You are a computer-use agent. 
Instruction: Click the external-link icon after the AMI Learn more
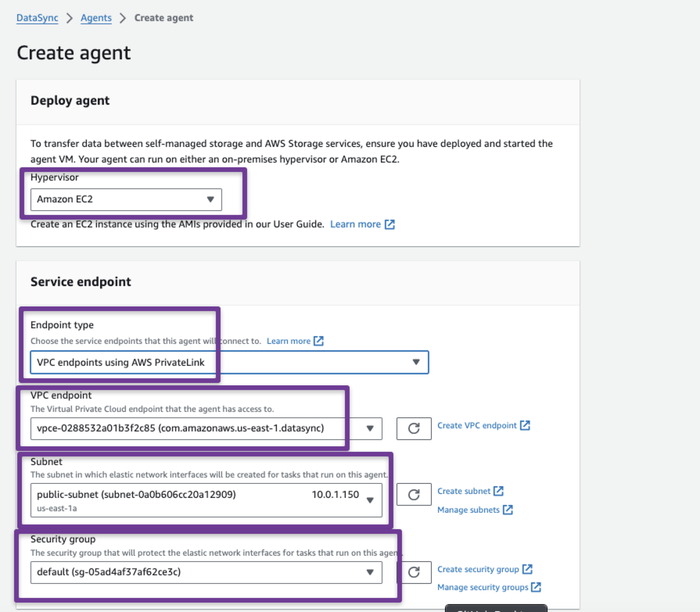coord(389,224)
